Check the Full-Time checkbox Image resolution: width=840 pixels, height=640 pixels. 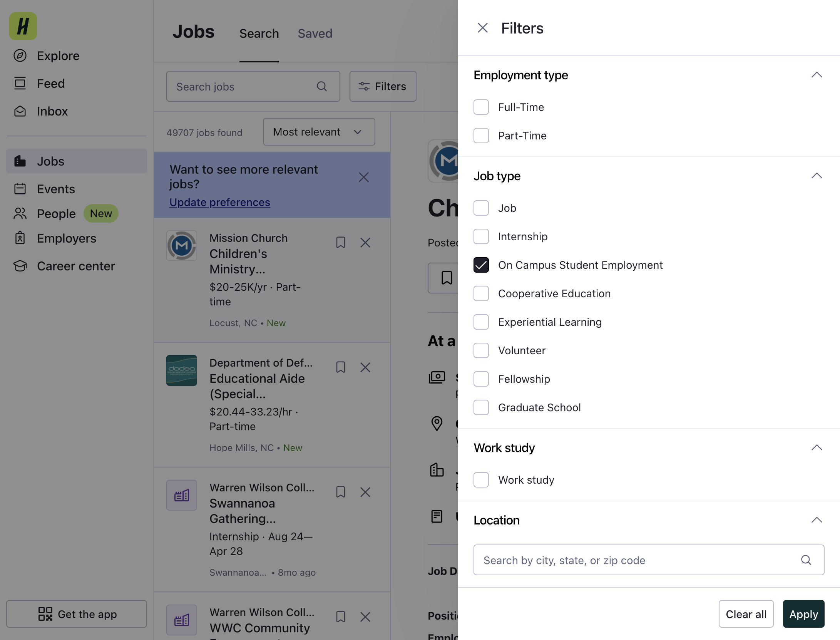481,107
